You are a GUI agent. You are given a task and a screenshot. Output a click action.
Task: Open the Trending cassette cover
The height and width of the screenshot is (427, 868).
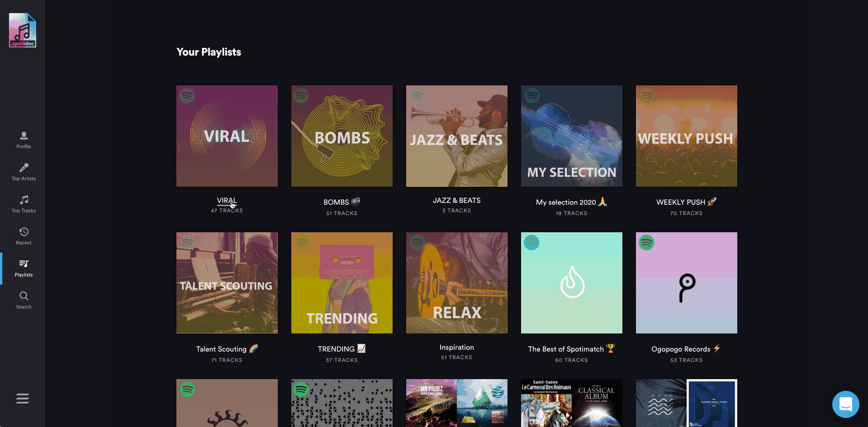point(342,283)
